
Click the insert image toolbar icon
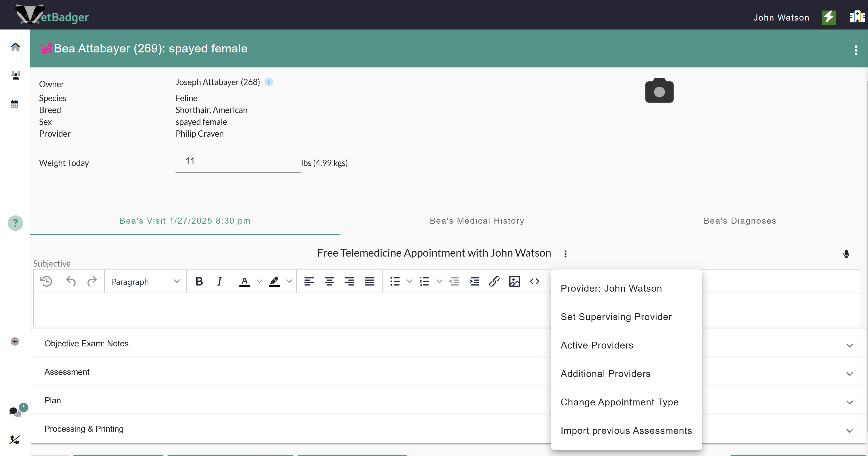tap(514, 281)
